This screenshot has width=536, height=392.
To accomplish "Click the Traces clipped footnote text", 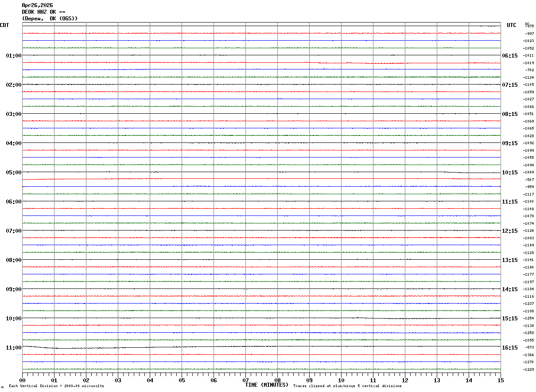I will 347,386.
